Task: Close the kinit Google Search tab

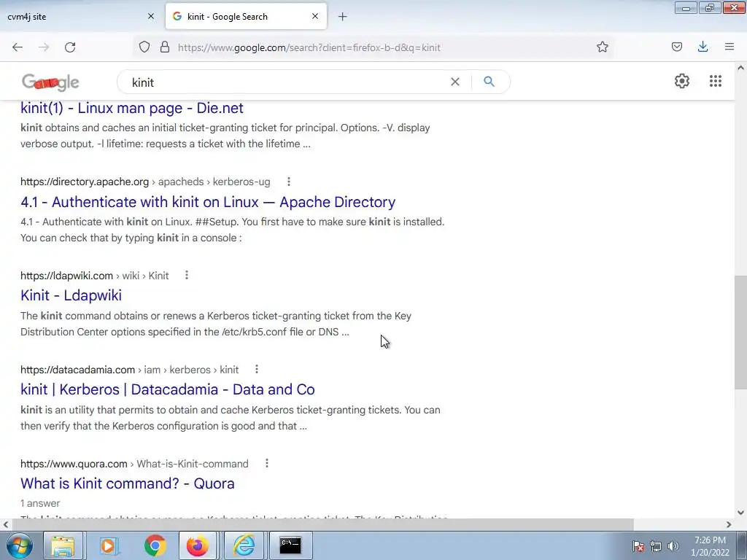Action: [x=315, y=16]
